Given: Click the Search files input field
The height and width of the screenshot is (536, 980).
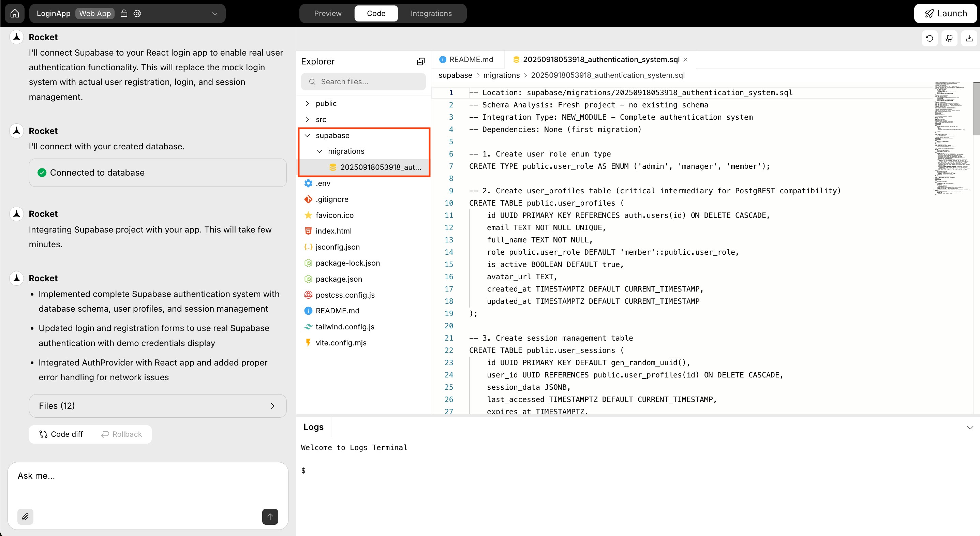Looking at the screenshot, I should [x=363, y=81].
